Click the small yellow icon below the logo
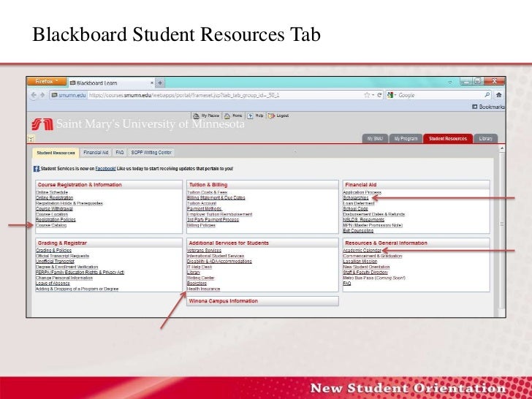The height and width of the screenshot is (399, 532). 31,138
